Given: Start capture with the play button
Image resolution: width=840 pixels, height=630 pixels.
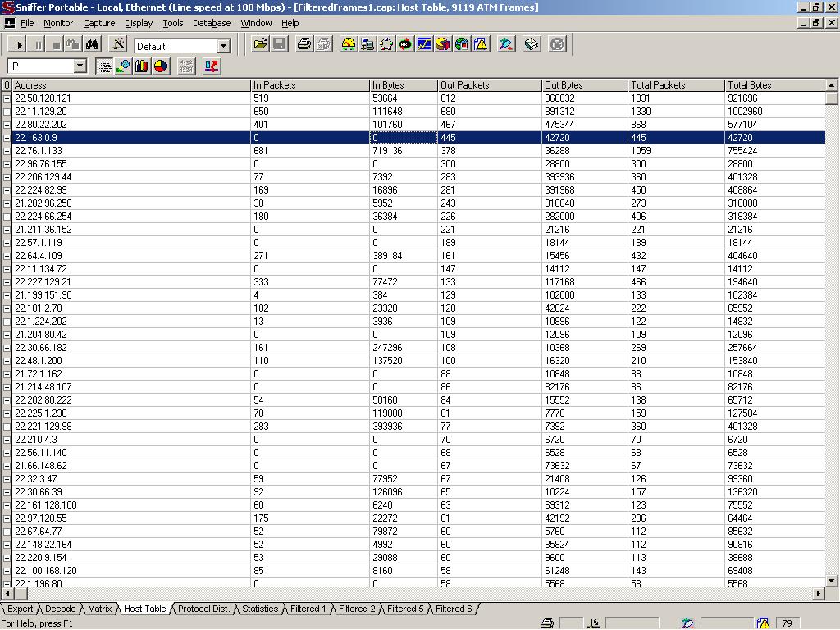Looking at the screenshot, I should [x=19, y=44].
